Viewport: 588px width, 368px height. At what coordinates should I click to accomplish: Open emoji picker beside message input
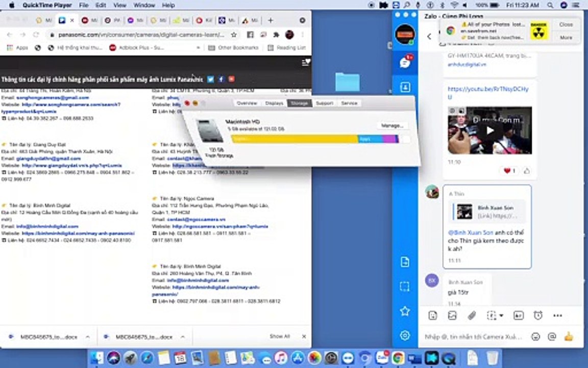point(535,336)
